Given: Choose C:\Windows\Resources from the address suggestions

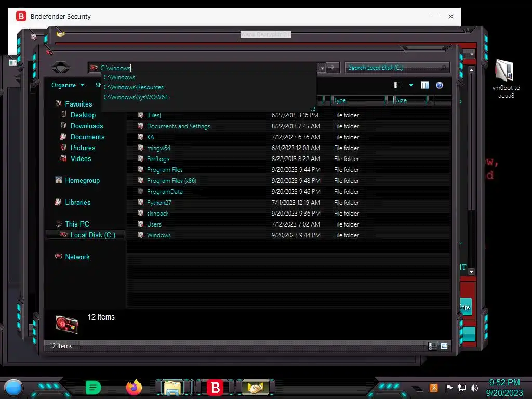Looking at the screenshot, I should [134, 87].
